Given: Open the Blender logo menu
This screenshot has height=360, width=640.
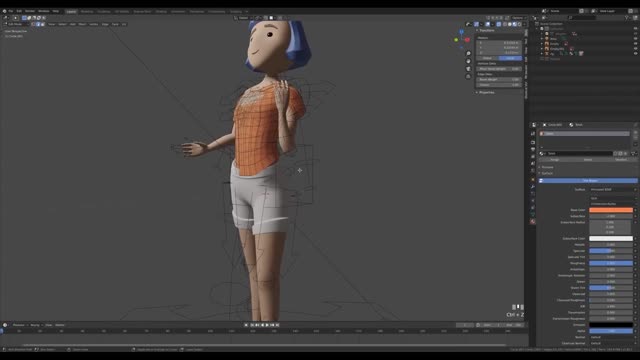Looking at the screenshot, I should (4, 11).
